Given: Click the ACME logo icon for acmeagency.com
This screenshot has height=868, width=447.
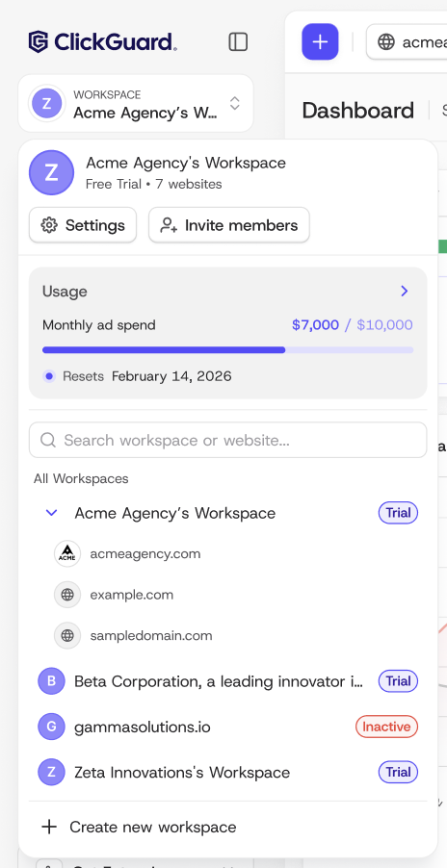Looking at the screenshot, I should pyautogui.click(x=67, y=553).
